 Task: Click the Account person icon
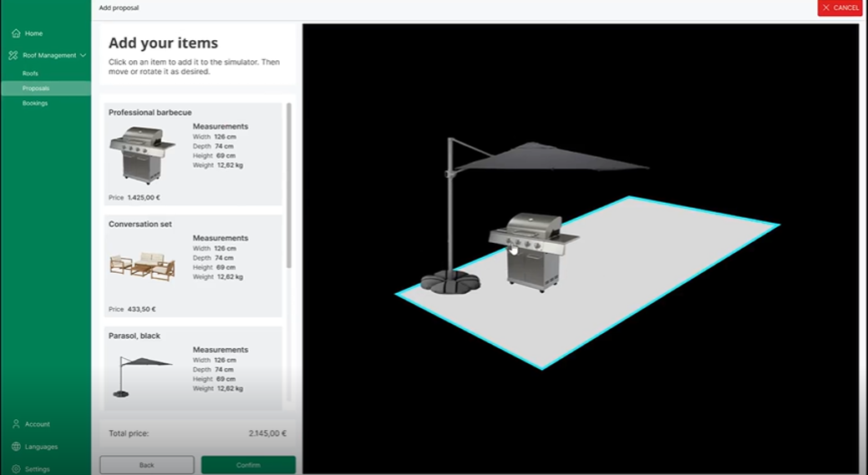tap(15, 424)
